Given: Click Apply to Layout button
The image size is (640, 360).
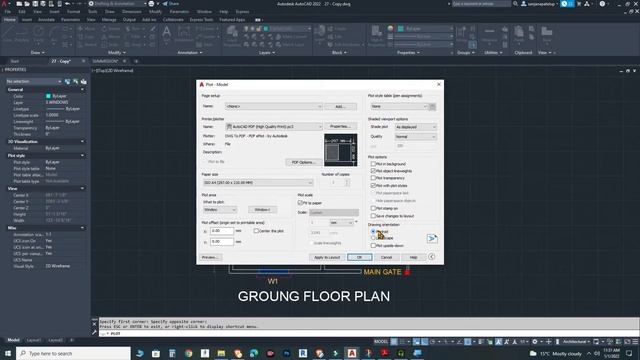Looking at the screenshot, I should point(327,257).
